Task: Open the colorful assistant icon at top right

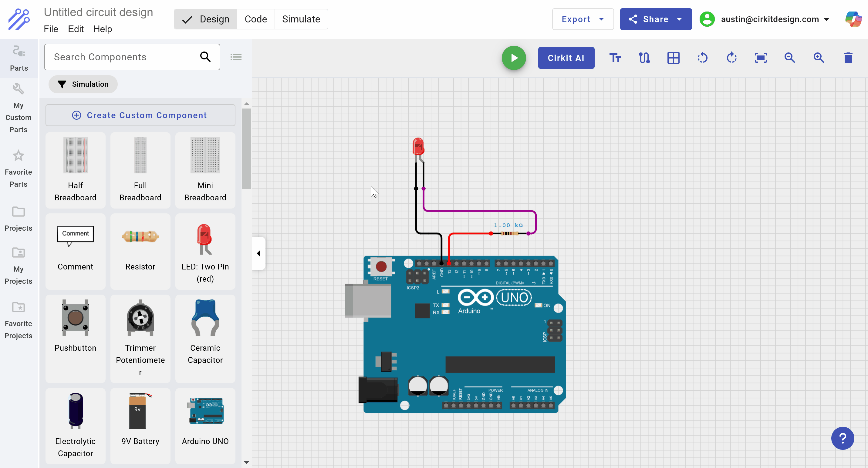Action: coord(853,19)
